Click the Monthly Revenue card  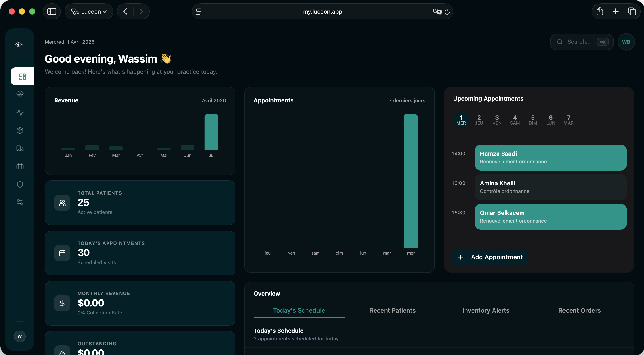[140, 303]
